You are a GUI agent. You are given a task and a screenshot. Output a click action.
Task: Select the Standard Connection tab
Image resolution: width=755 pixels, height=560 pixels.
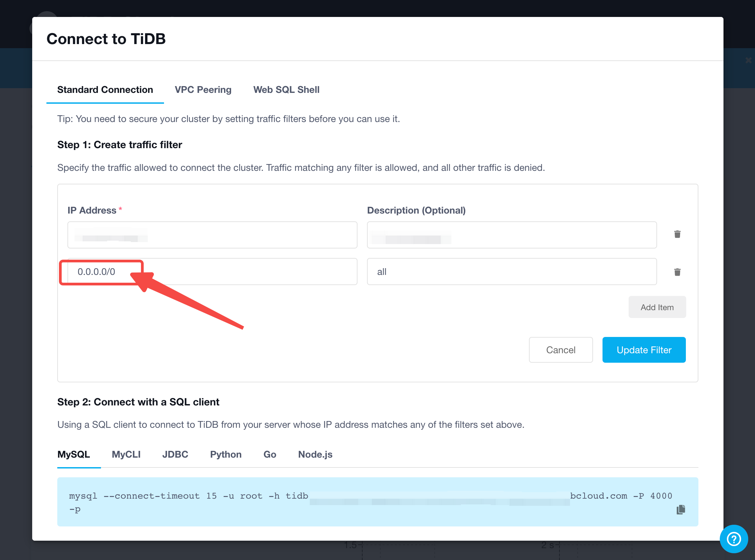click(105, 90)
